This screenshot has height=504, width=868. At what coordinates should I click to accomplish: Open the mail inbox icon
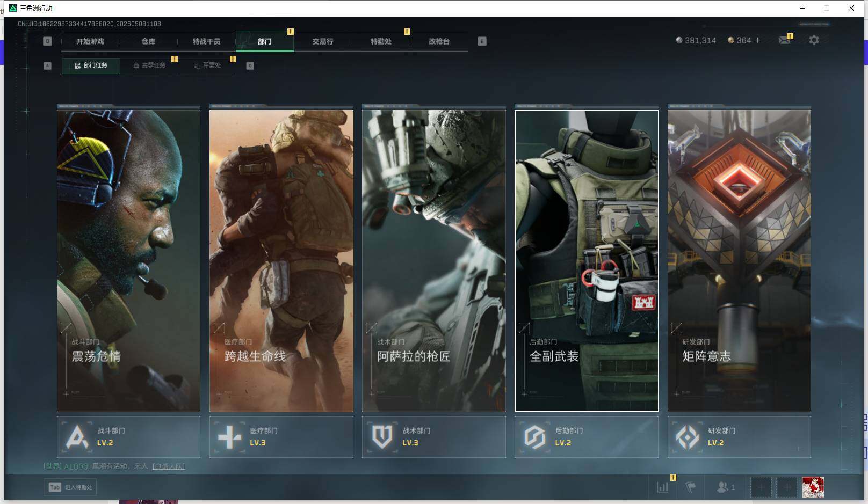point(784,40)
